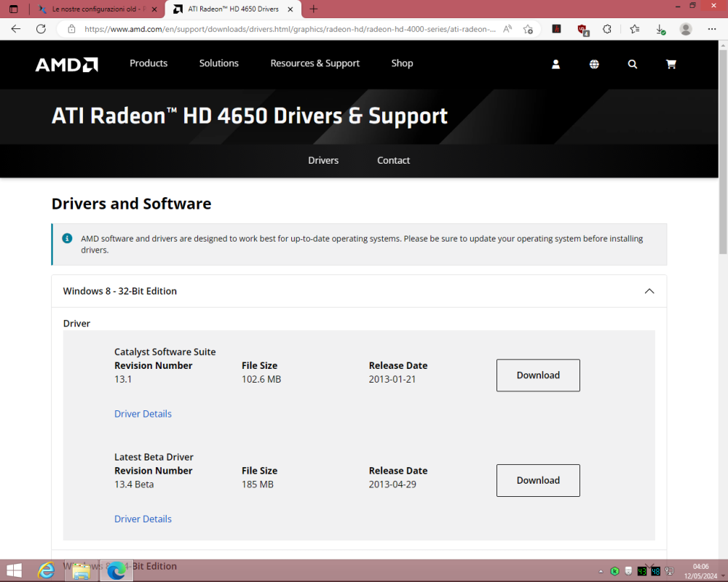
Task: Open the Products menu
Action: point(148,64)
